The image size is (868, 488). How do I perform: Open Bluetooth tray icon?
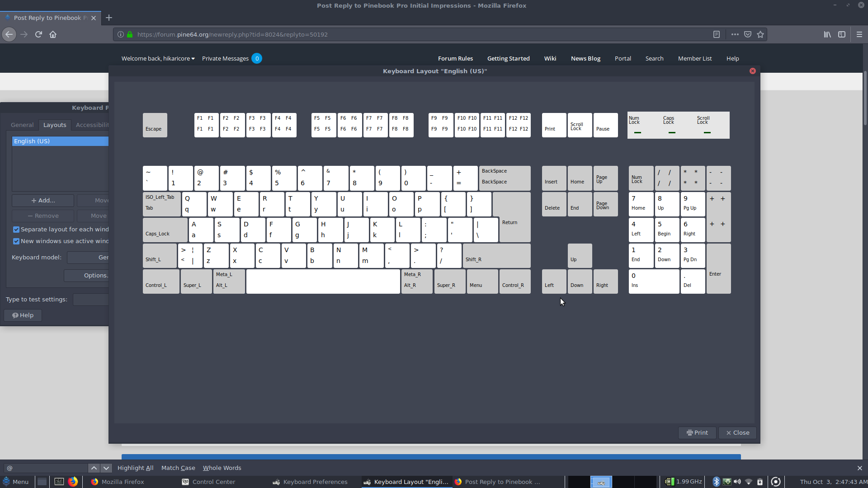tap(716, 482)
